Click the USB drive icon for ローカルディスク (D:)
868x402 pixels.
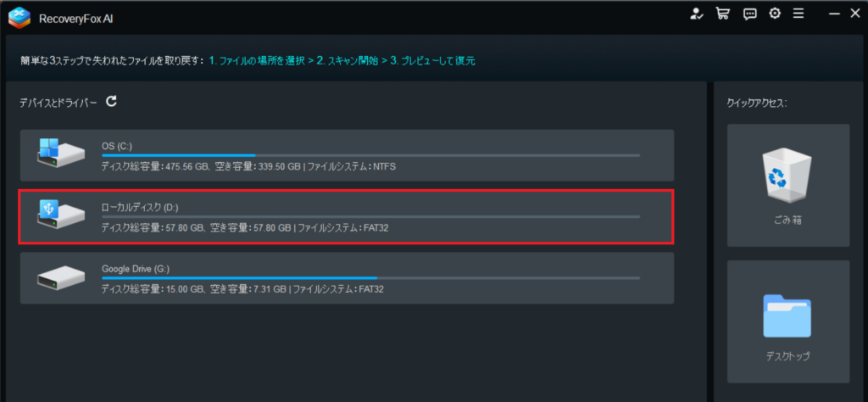[x=60, y=215]
